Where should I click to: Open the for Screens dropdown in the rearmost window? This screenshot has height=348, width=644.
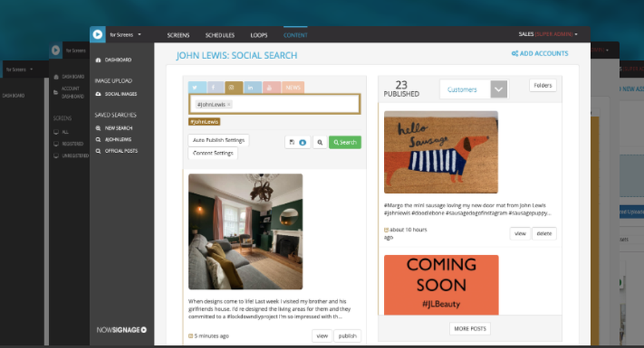point(19,69)
